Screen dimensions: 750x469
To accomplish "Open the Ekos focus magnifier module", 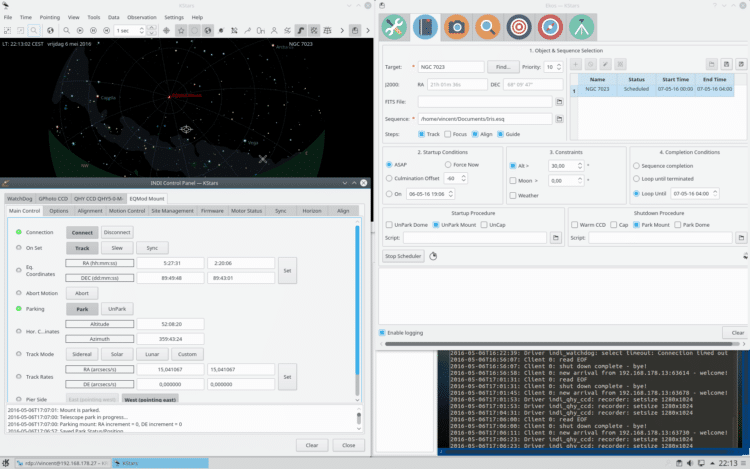I will pyautogui.click(x=487, y=27).
